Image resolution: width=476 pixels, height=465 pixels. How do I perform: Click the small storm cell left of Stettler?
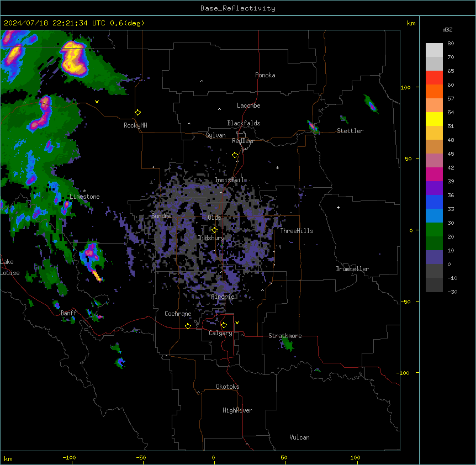click(x=313, y=127)
